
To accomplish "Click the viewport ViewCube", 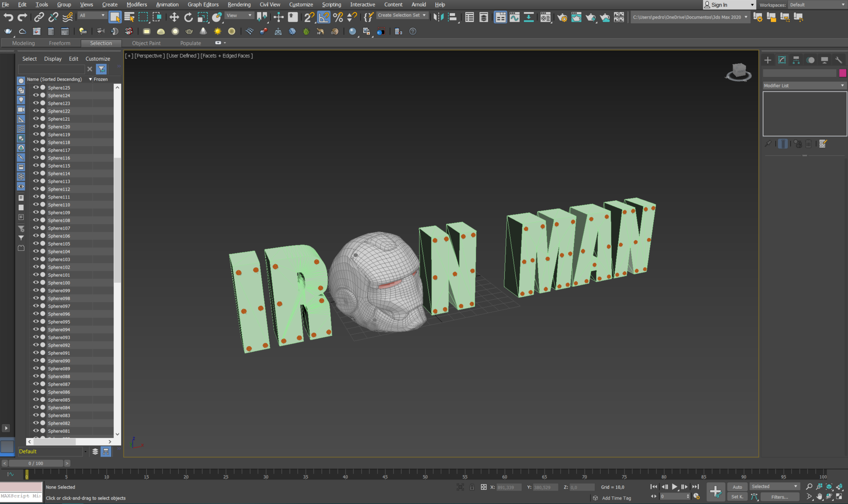I will pyautogui.click(x=739, y=72).
